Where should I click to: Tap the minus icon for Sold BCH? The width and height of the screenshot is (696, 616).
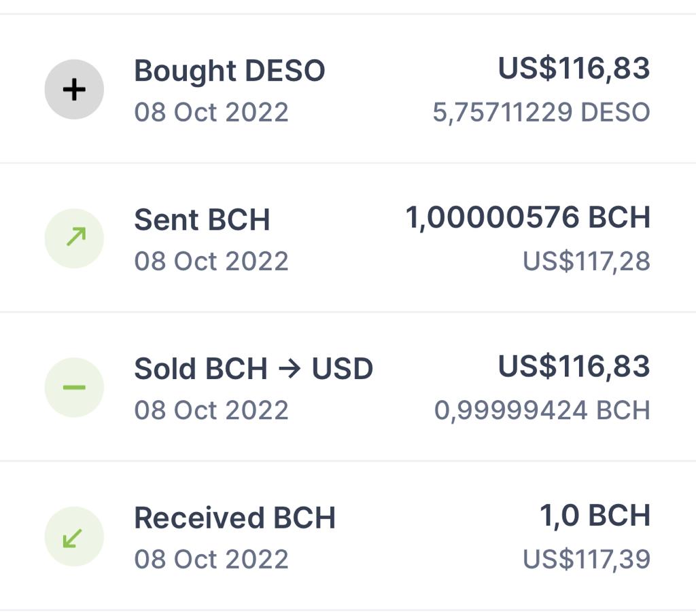[74, 387]
